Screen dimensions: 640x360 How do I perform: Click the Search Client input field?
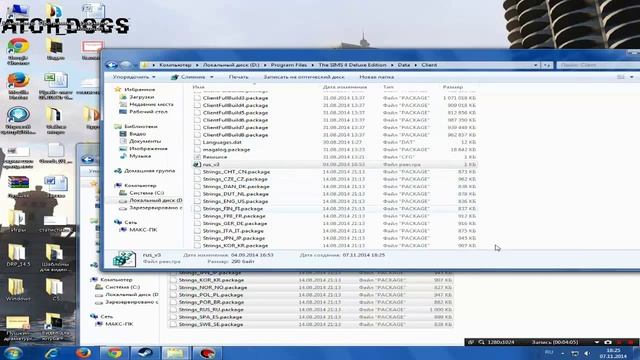pos(598,65)
